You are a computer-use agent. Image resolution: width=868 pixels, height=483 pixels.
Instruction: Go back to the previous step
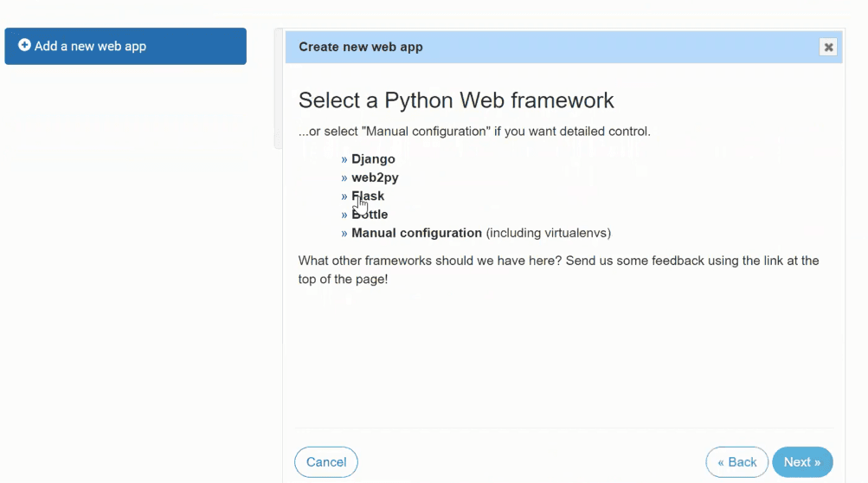(736, 462)
